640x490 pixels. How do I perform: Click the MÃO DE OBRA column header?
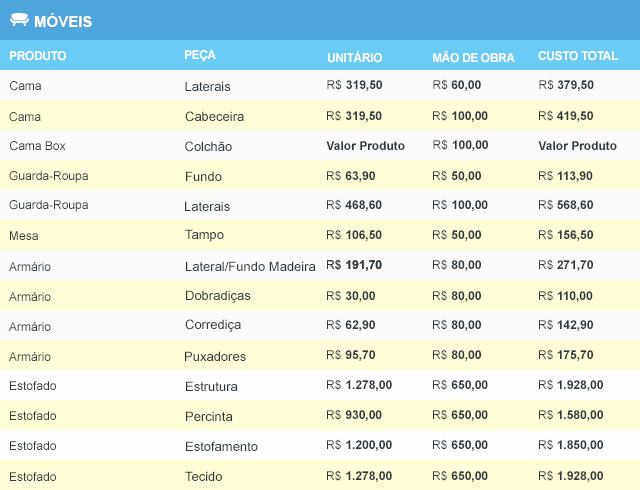(x=473, y=58)
